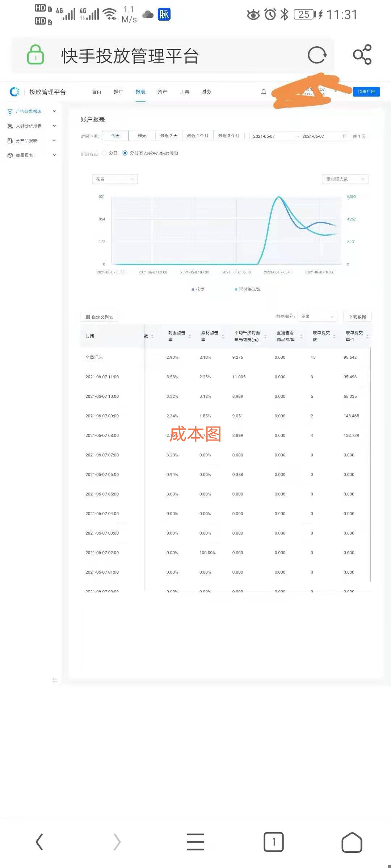Click 账户报表 page heading
The image size is (391, 868).
93,119
